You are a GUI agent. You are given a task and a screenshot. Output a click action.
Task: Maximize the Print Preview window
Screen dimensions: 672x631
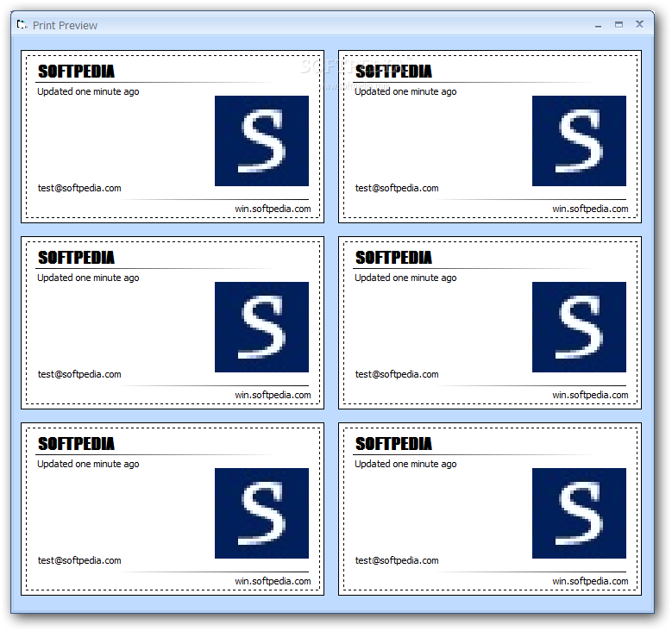point(619,25)
